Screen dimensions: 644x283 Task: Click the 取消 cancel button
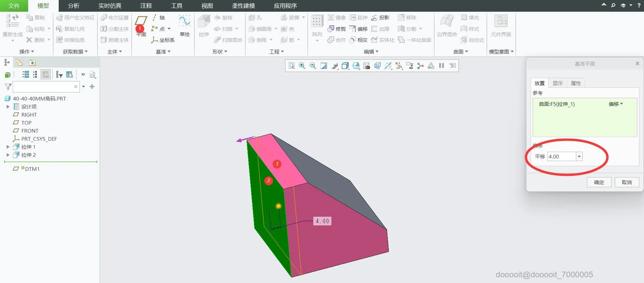tap(627, 182)
